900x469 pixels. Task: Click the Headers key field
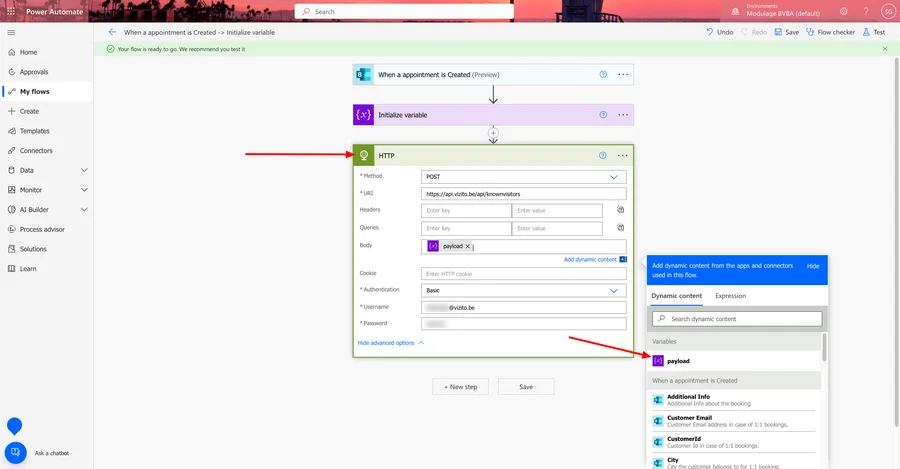(465, 211)
